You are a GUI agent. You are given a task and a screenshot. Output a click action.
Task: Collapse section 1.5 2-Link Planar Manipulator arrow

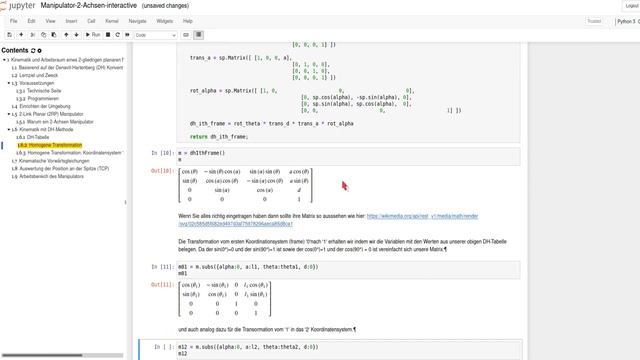tap(9, 114)
